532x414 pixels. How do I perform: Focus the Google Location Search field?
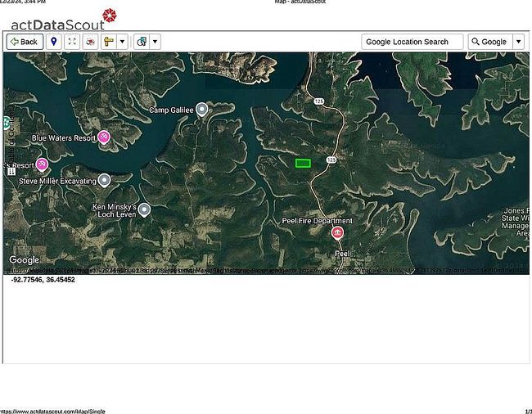tap(413, 42)
